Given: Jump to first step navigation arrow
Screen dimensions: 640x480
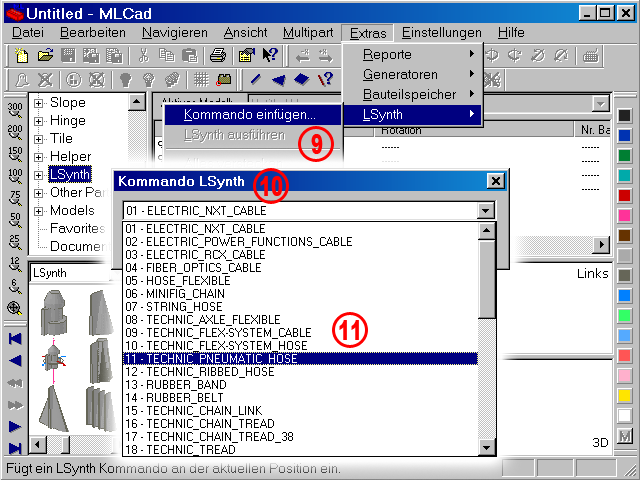Looking at the screenshot, I should (x=15, y=339).
